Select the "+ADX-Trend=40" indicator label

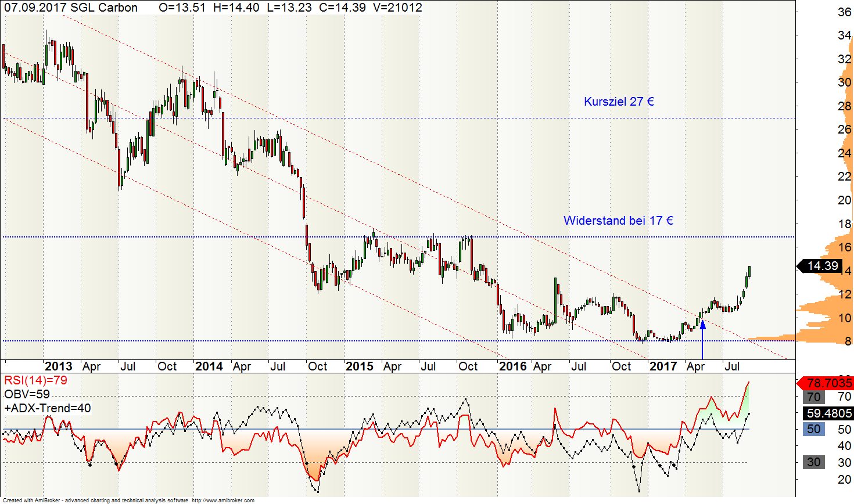48,408
